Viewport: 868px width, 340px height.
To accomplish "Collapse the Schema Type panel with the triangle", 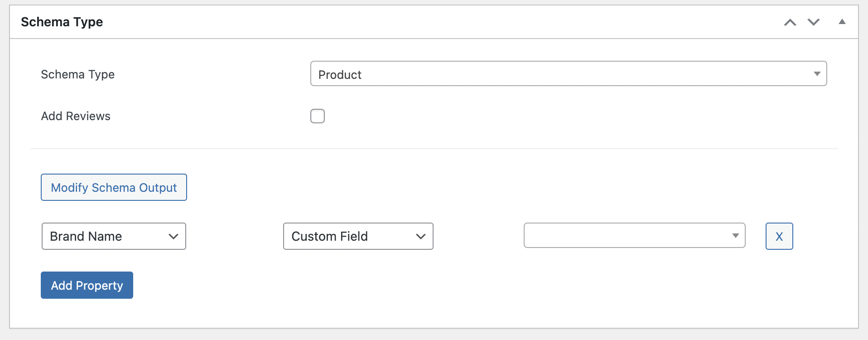I will (842, 22).
